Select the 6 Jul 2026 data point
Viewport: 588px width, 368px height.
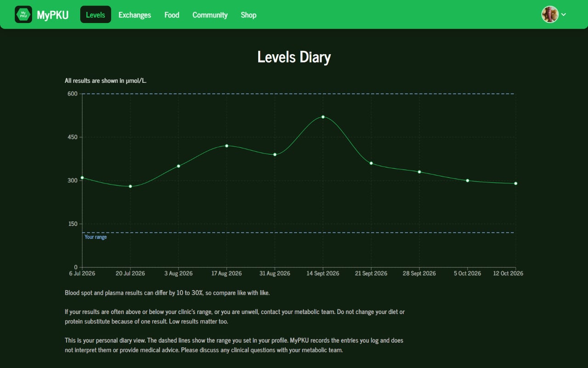point(82,178)
